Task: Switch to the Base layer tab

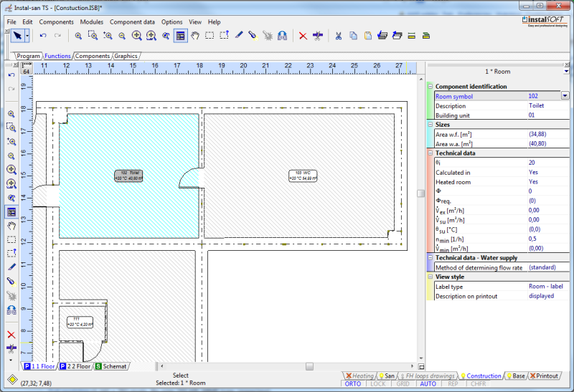Action: [x=515, y=376]
